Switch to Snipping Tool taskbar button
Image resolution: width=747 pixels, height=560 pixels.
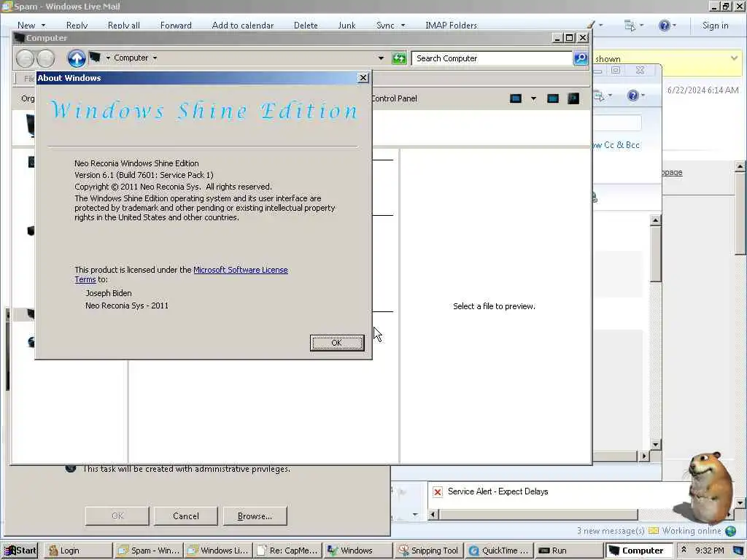click(427, 551)
